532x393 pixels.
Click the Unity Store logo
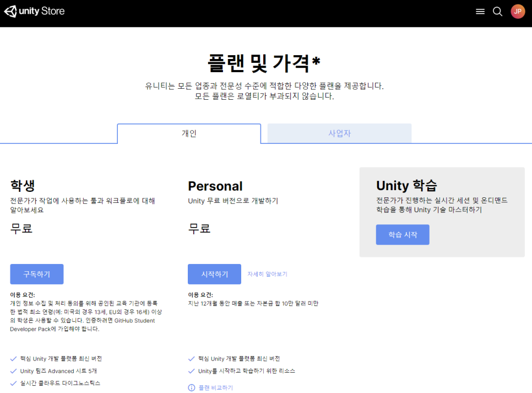point(34,11)
